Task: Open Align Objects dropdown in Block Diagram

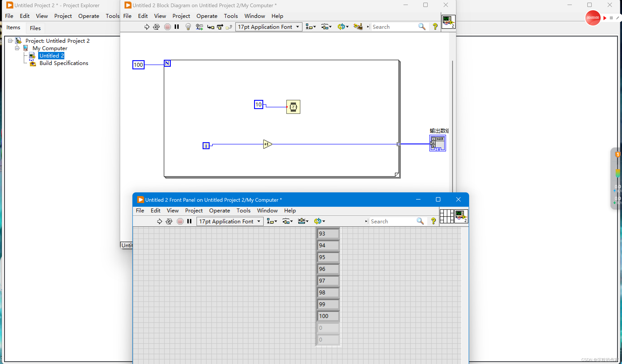Action: [311, 27]
